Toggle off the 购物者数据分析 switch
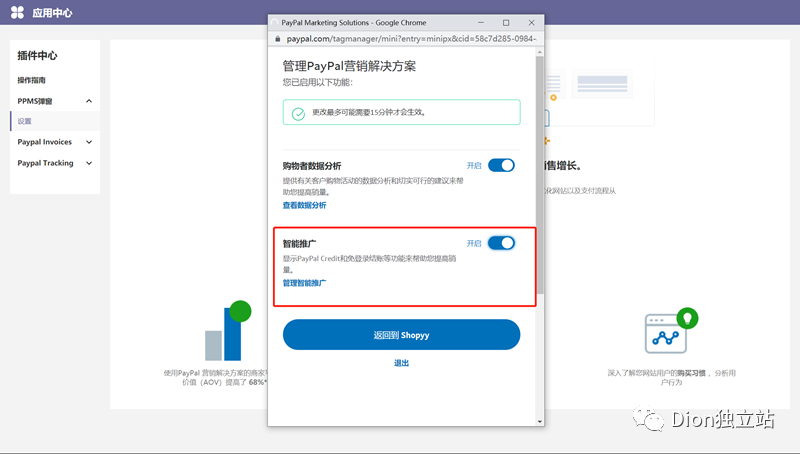This screenshot has height=454, width=800. coord(501,165)
